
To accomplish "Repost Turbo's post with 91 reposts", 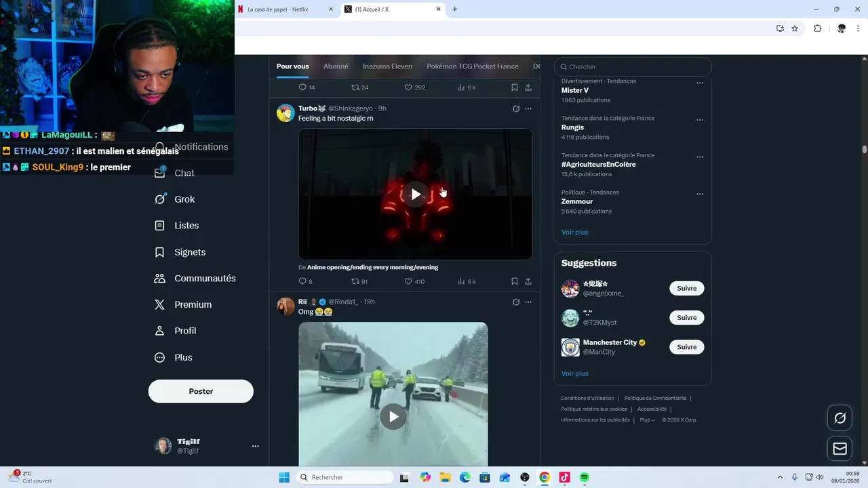I will (x=359, y=281).
